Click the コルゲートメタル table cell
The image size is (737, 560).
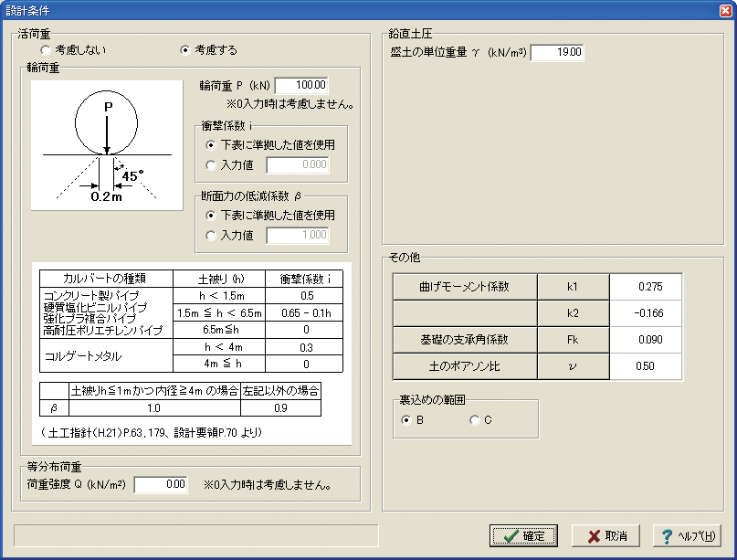(x=106, y=356)
